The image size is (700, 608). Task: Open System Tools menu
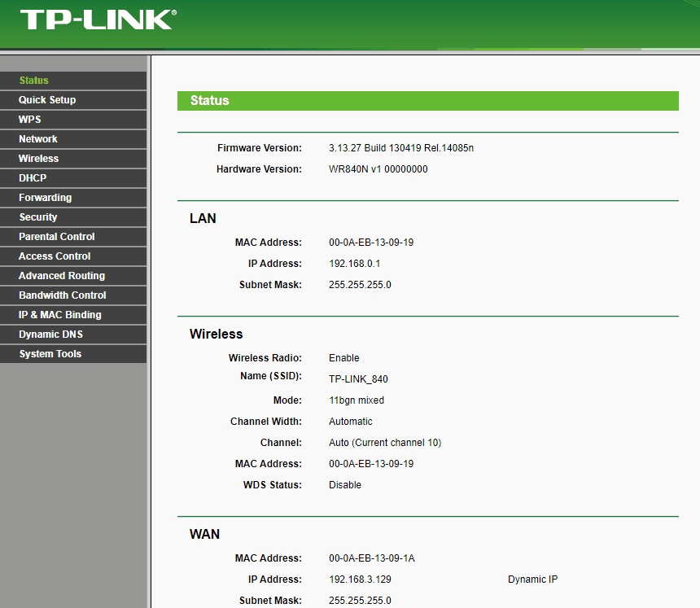point(73,354)
